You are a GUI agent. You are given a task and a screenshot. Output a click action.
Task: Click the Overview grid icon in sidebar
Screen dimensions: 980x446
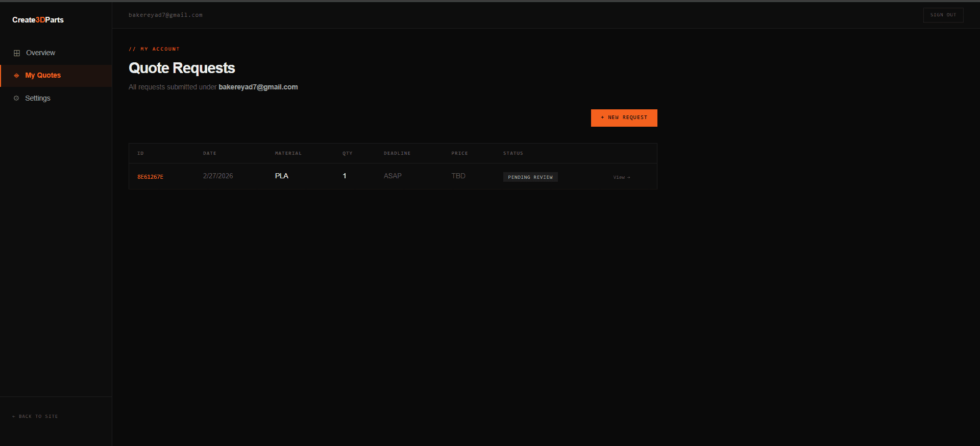click(x=17, y=53)
